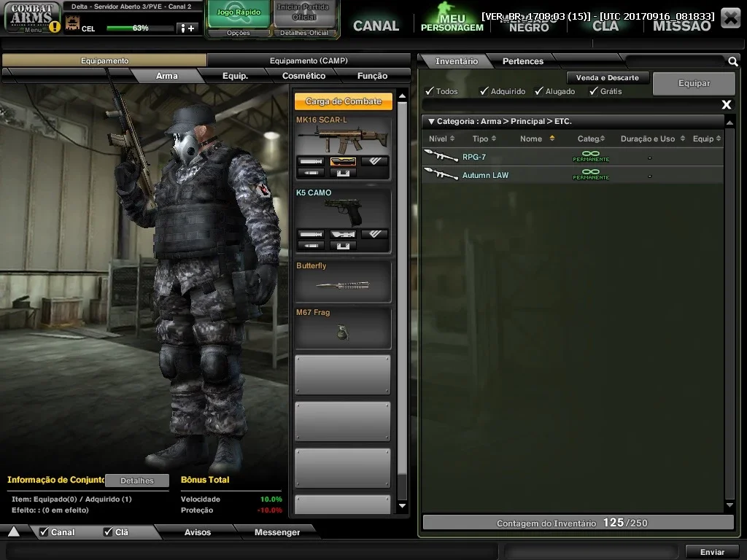Toggle the Adquirido filter checkbox
This screenshot has height=560, width=747.
click(x=484, y=91)
